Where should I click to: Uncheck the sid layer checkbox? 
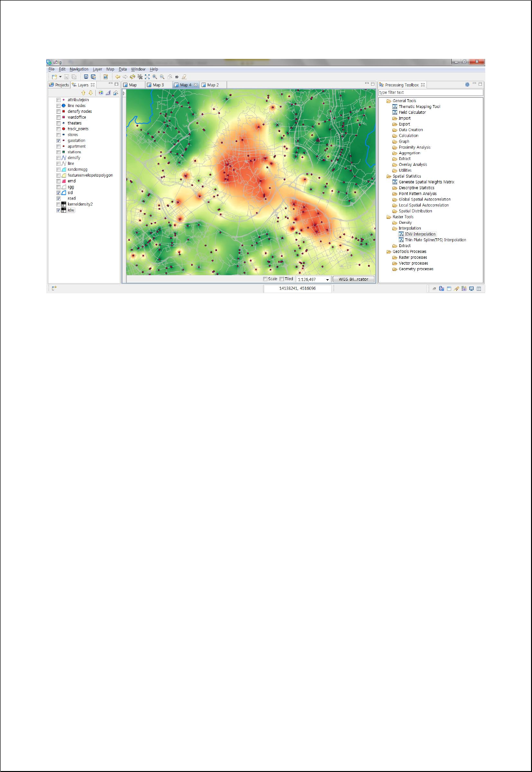click(58, 193)
